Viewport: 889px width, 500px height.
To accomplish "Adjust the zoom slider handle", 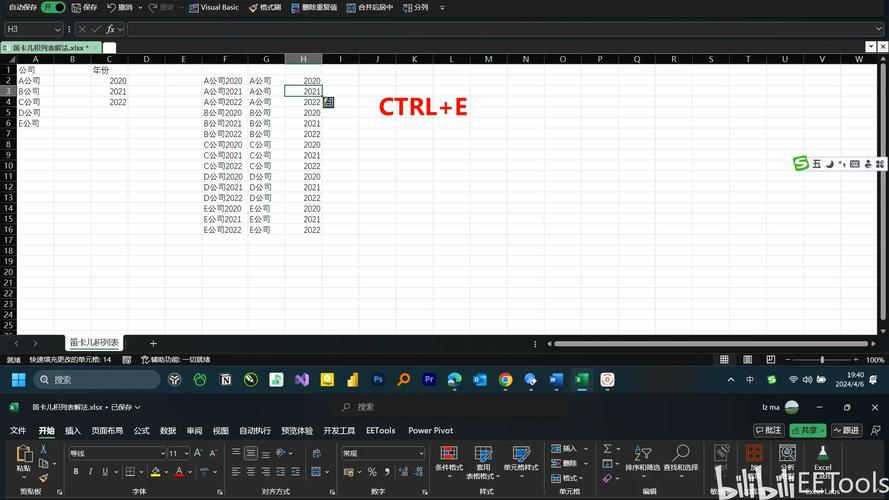I will pyautogui.click(x=822, y=359).
